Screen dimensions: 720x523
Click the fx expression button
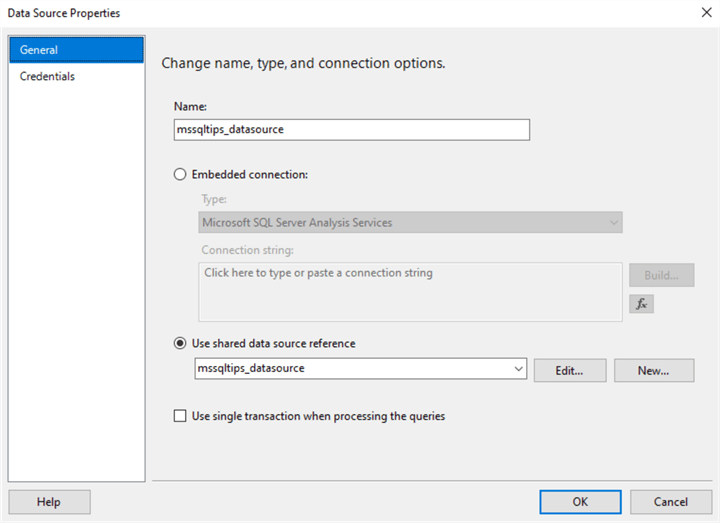click(x=641, y=304)
